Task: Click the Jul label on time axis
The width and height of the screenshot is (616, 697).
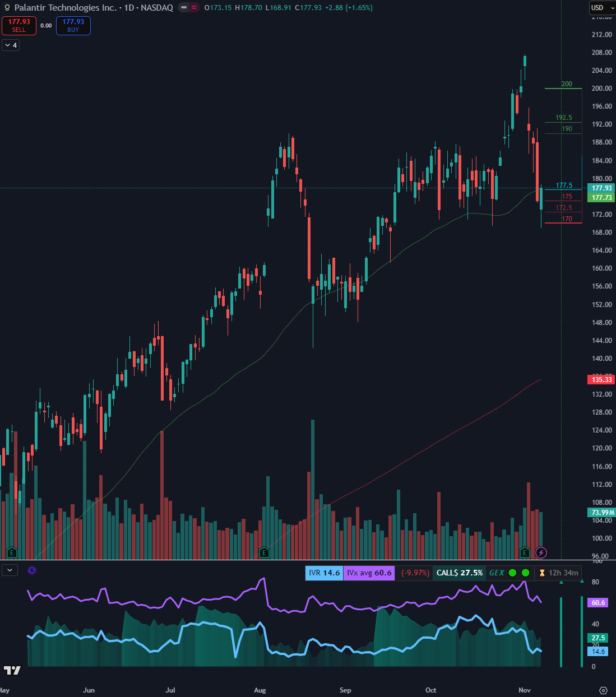Action: point(170,690)
